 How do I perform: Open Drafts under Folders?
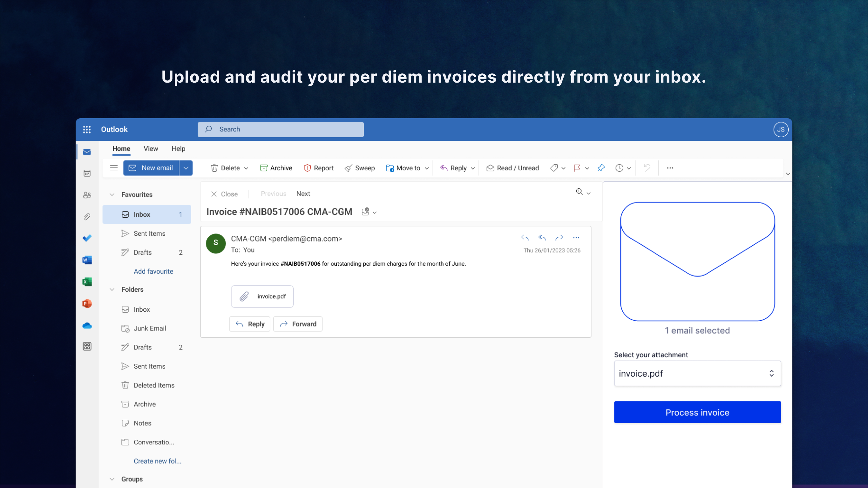click(146, 347)
